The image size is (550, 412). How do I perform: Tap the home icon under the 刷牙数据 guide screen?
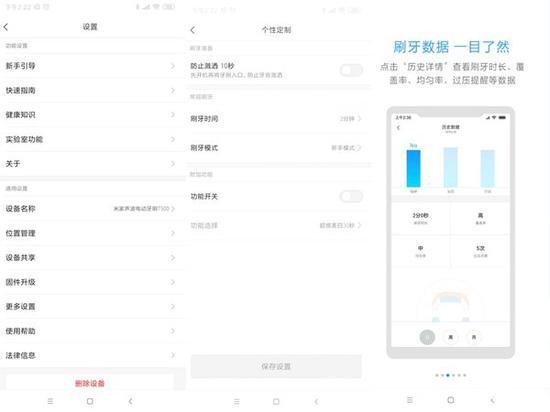[x=451, y=400]
